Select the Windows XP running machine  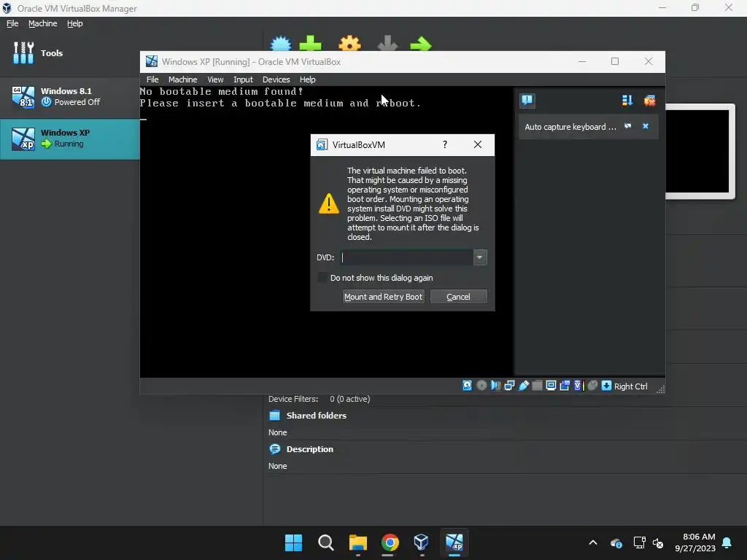(x=69, y=139)
